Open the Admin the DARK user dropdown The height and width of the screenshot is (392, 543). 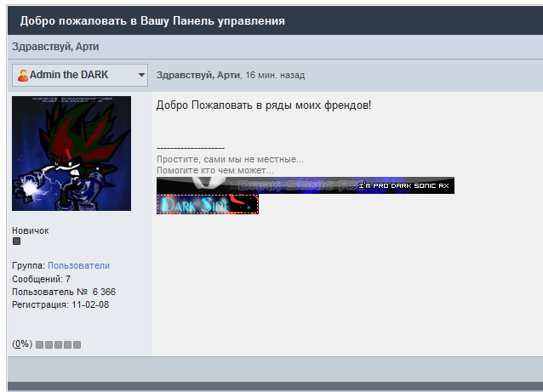(x=80, y=75)
